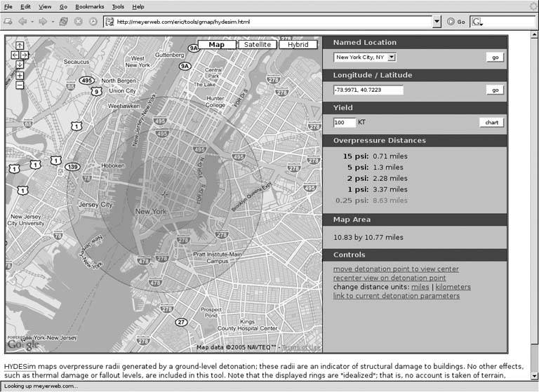Click the browser Forward arrow button
539x392 pixels.
coord(41,22)
